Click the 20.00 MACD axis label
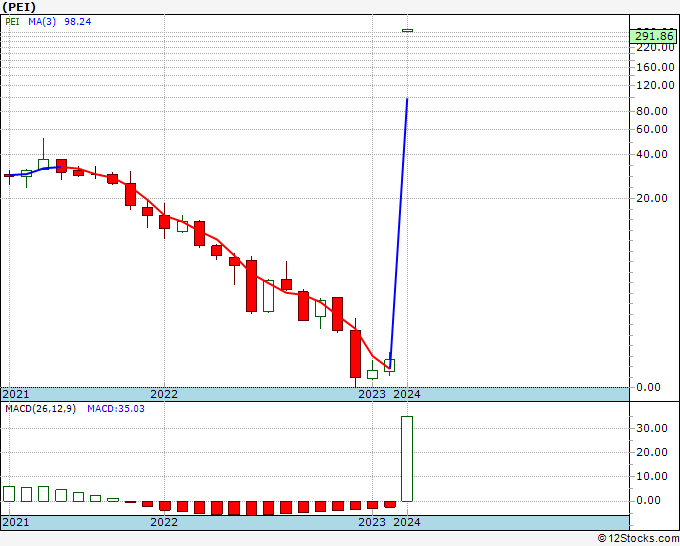680x546 pixels. pyautogui.click(x=651, y=452)
